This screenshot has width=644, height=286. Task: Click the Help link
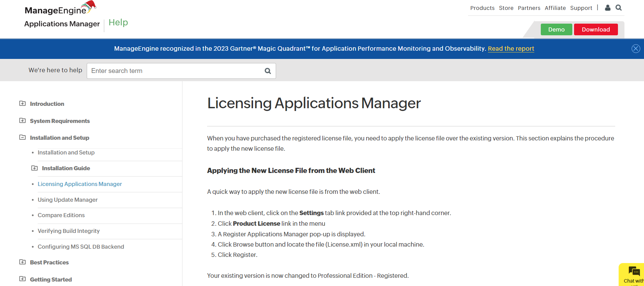pos(118,23)
